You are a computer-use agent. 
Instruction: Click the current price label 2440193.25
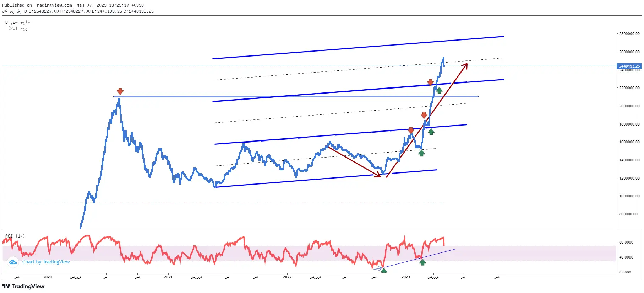[x=629, y=66]
